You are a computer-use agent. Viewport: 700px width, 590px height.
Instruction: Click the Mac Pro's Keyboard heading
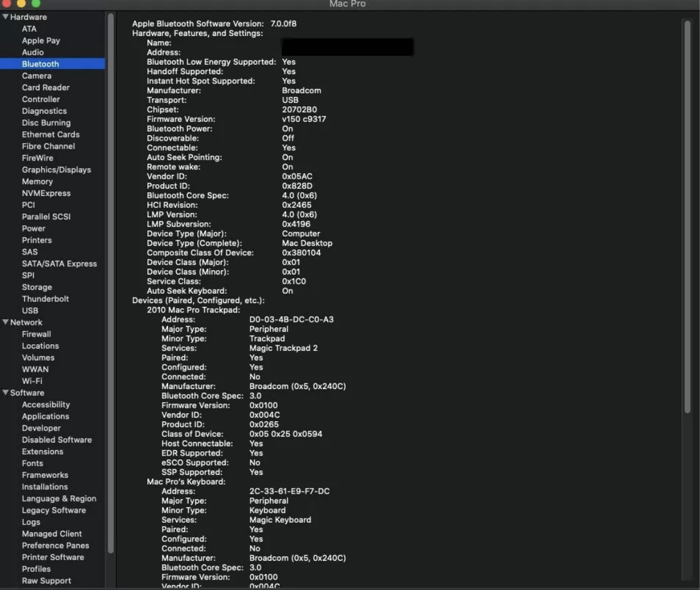186,482
